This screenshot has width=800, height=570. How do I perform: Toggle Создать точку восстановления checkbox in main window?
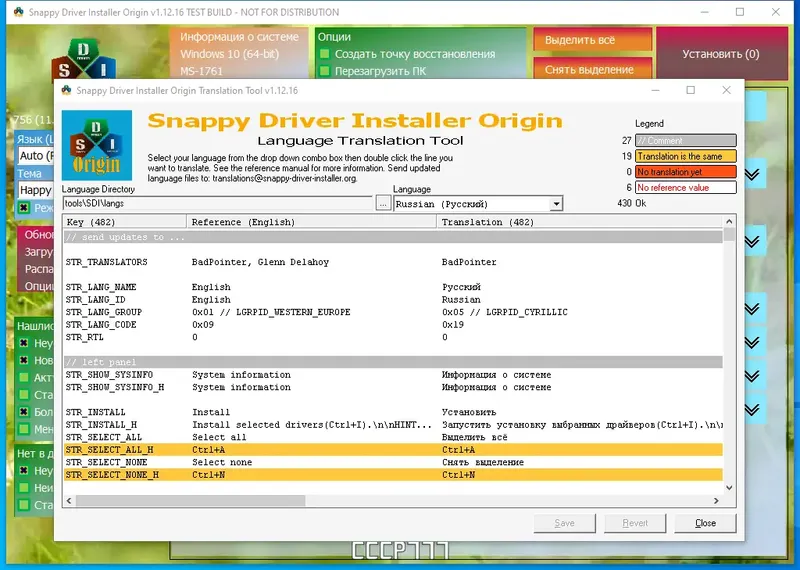(x=324, y=54)
